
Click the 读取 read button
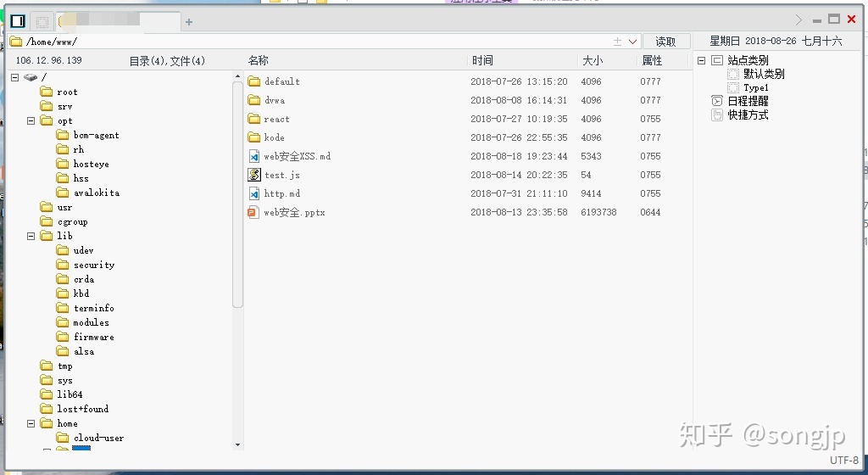tap(666, 42)
